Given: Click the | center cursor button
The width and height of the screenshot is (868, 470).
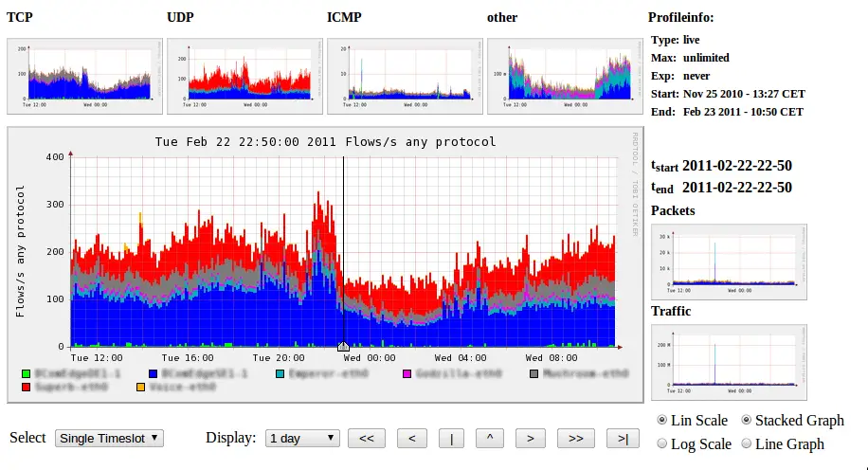Looking at the screenshot, I should click(x=451, y=439).
